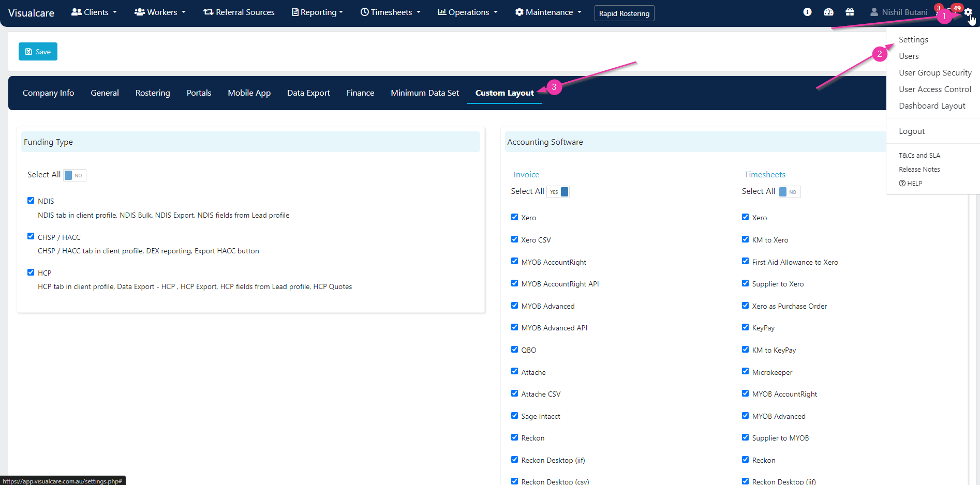This screenshot has height=485, width=980.
Task: Uncheck MYOB AccountRight API checkbox
Action: pos(514,283)
